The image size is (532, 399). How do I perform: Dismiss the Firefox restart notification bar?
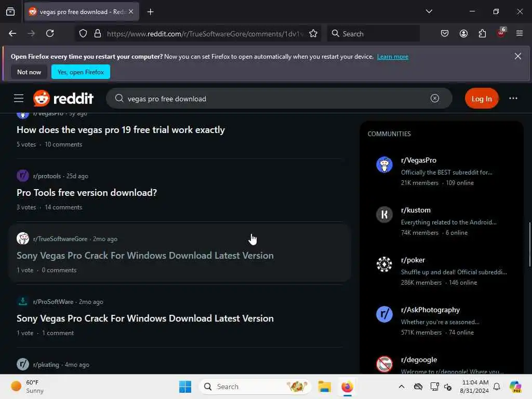point(518,56)
